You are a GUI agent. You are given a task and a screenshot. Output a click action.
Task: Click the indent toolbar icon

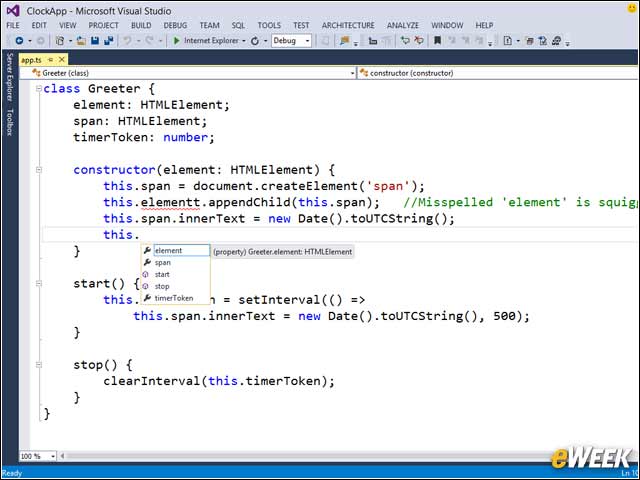point(373,41)
